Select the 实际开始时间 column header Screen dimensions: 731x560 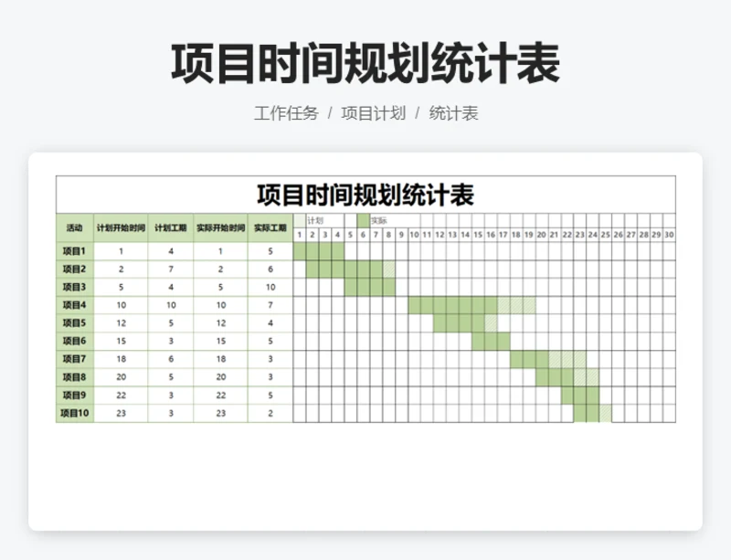click(220, 228)
